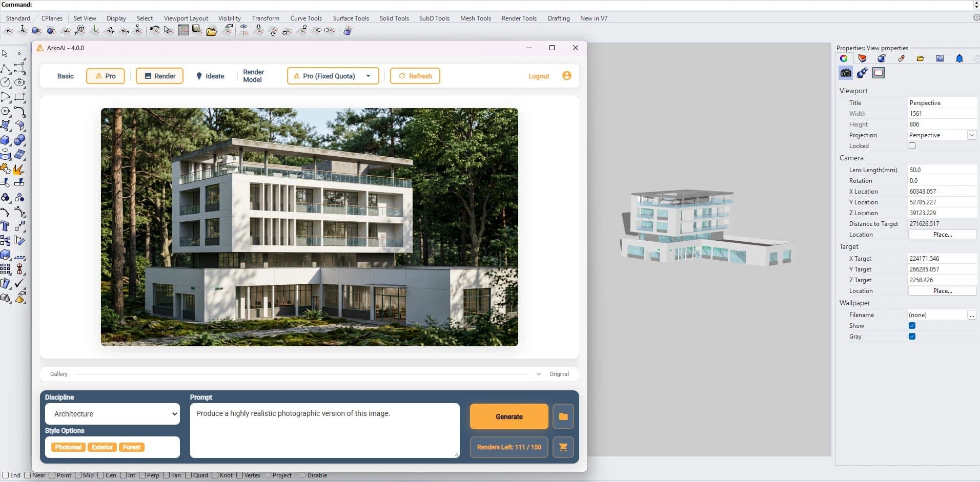
Task: Enable the End object snap checkbox
Action: tap(5, 475)
